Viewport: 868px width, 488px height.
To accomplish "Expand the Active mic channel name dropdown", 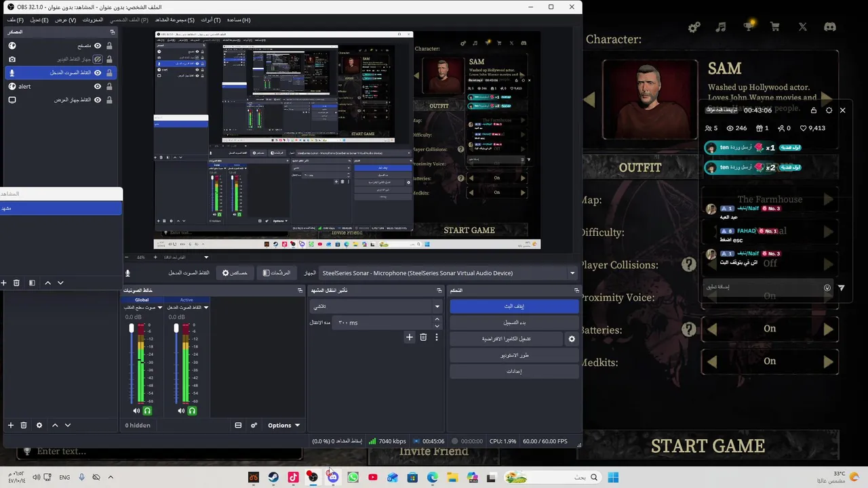I will (x=206, y=307).
